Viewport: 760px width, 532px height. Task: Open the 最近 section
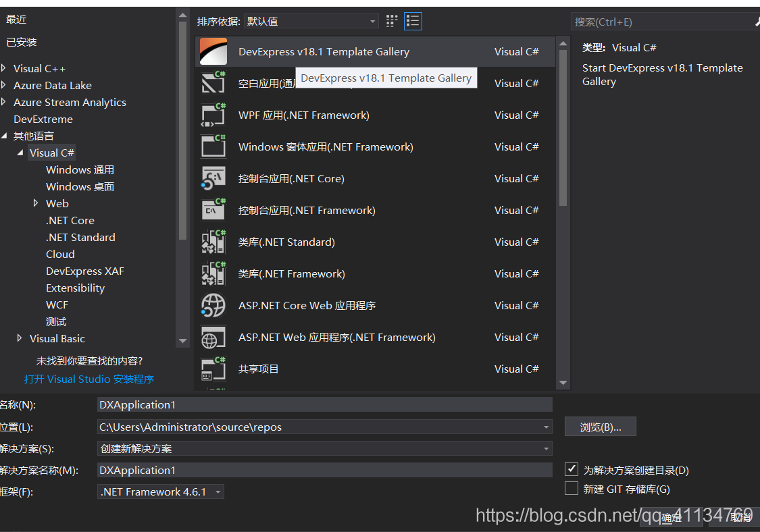16,20
